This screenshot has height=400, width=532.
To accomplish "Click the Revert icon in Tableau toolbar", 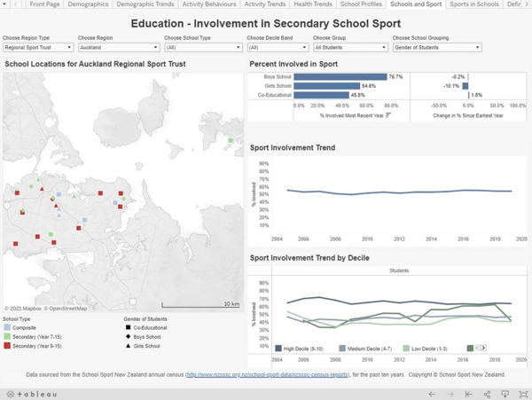I will 469,394.
